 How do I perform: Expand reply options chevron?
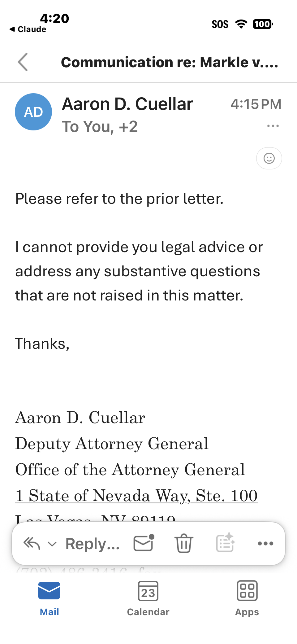click(x=52, y=544)
